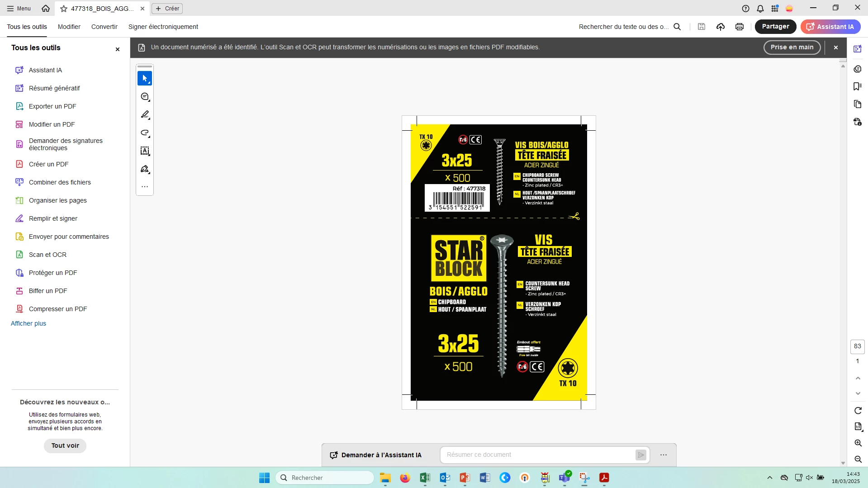Open page display settings icon

pyautogui.click(x=858, y=426)
